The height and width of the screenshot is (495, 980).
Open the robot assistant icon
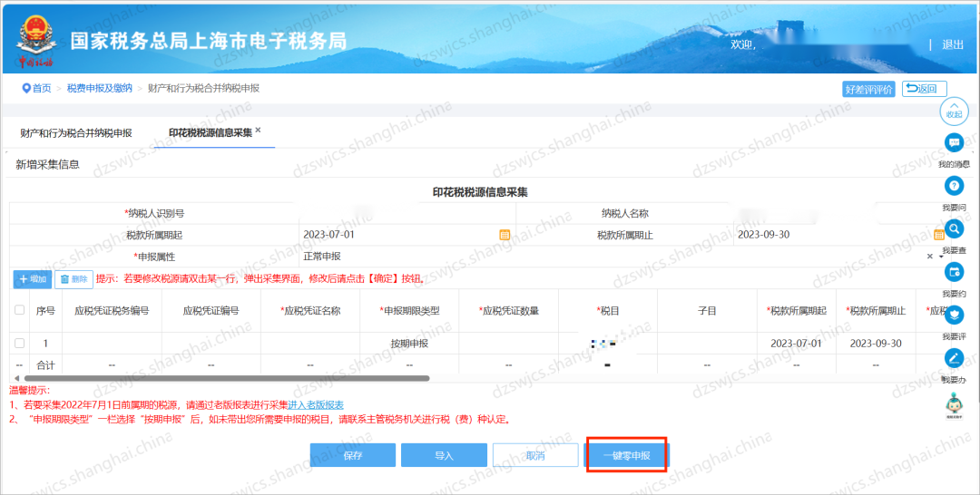pyautogui.click(x=954, y=404)
